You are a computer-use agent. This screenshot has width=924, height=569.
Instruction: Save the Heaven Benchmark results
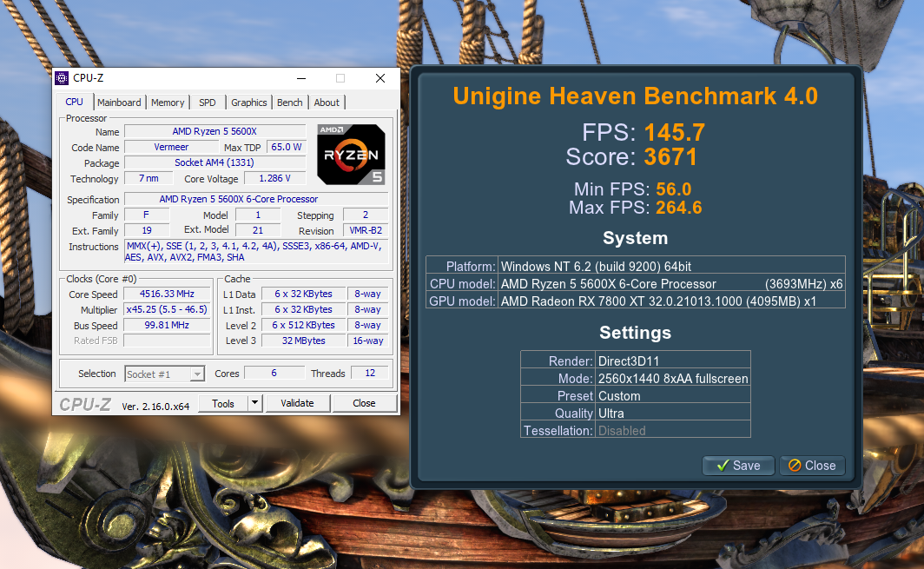click(738, 466)
